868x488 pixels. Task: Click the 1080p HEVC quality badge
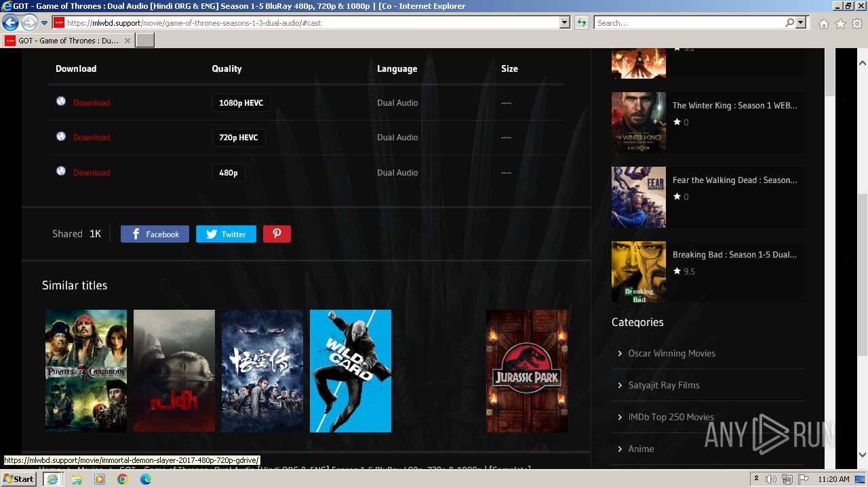click(241, 103)
